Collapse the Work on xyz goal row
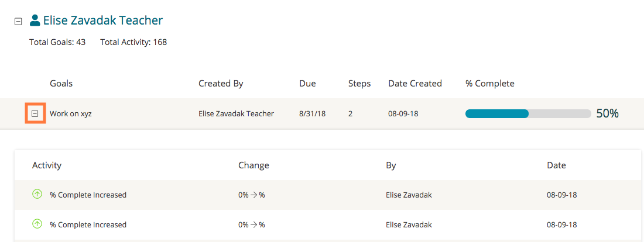The image size is (644, 242). point(35,113)
